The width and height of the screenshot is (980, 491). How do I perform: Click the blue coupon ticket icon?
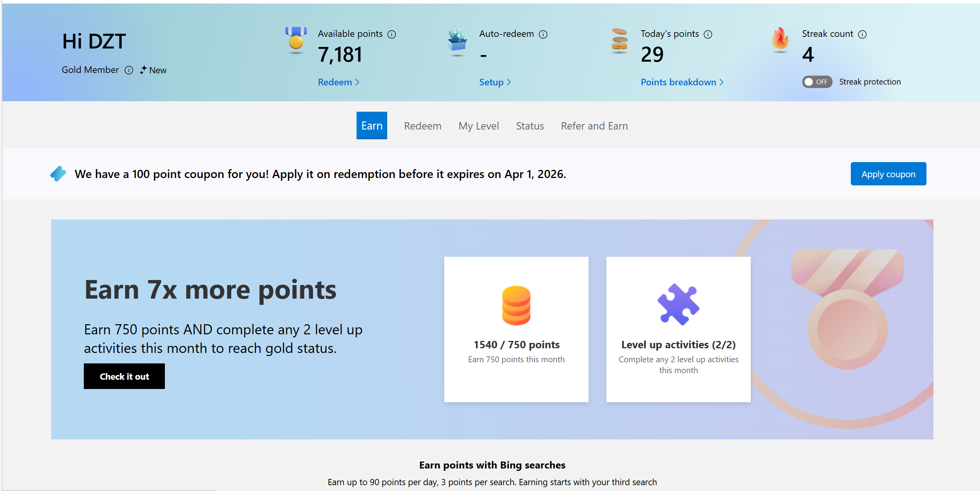tap(58, 174)
